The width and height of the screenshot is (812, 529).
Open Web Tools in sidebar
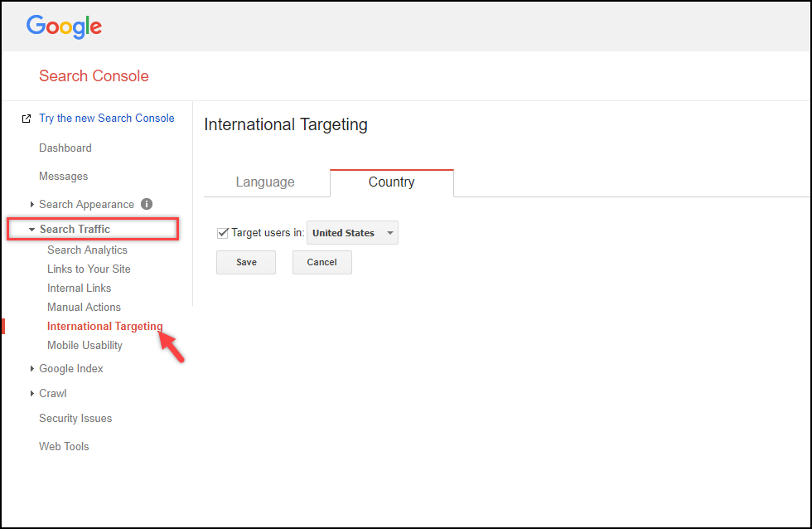coord(65,446)
